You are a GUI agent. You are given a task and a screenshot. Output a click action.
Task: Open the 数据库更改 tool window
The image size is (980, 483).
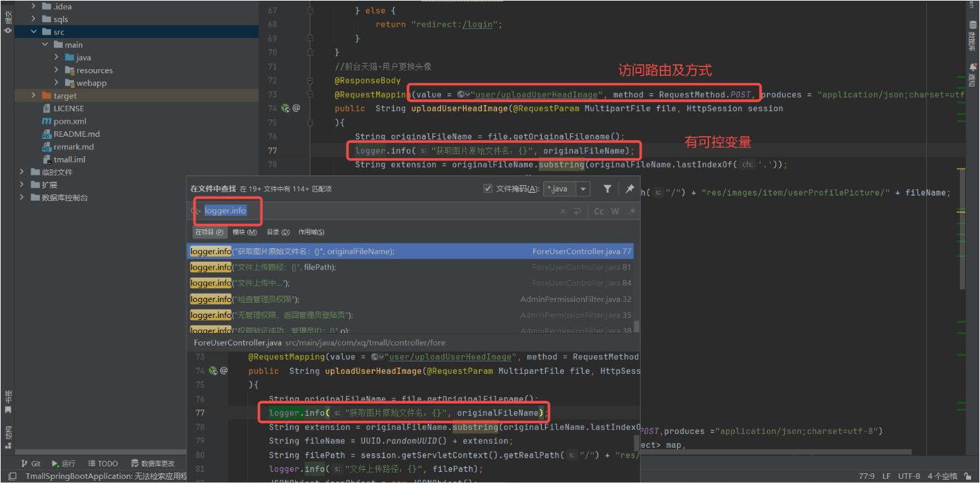pyautogui.click(x=152, y=464)
